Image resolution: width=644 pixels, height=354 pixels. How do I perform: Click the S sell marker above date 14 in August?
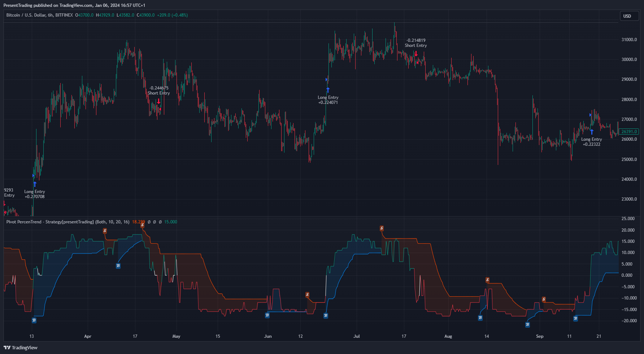pyautogui.click(x=487, y=280)
